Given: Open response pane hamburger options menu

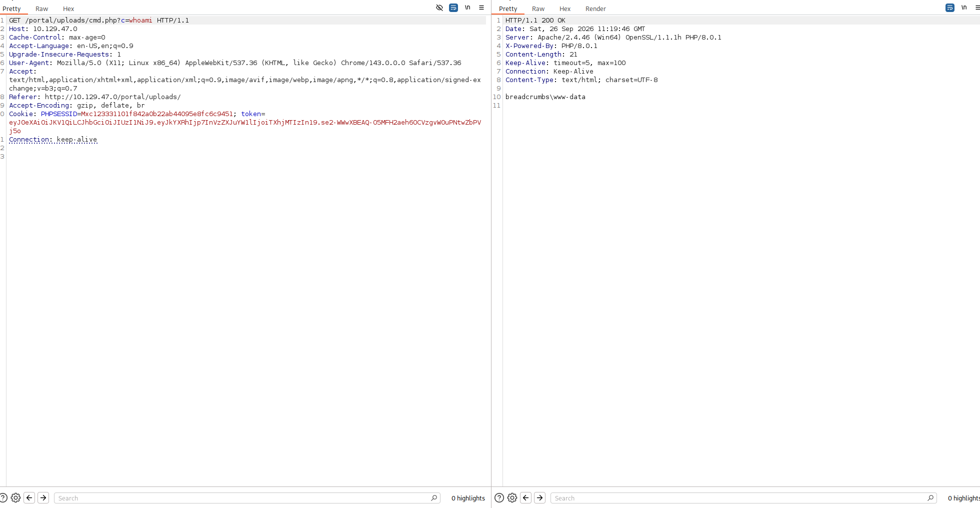Looking at the screenshot, I should click(x=977, y=8).
